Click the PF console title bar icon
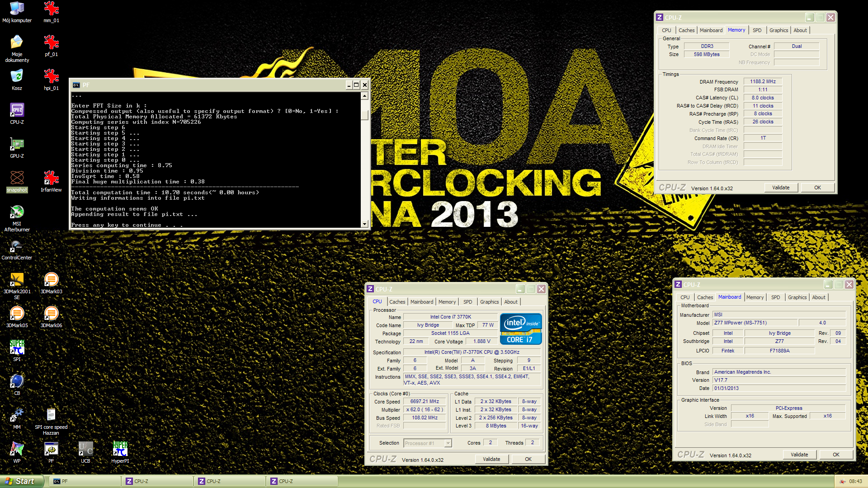868x488 pixels. click(x=76, y=85)
